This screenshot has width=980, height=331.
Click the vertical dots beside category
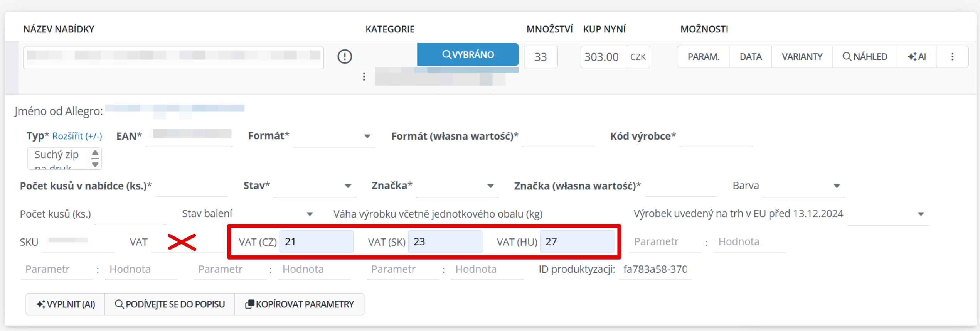[x=364, y=76]
